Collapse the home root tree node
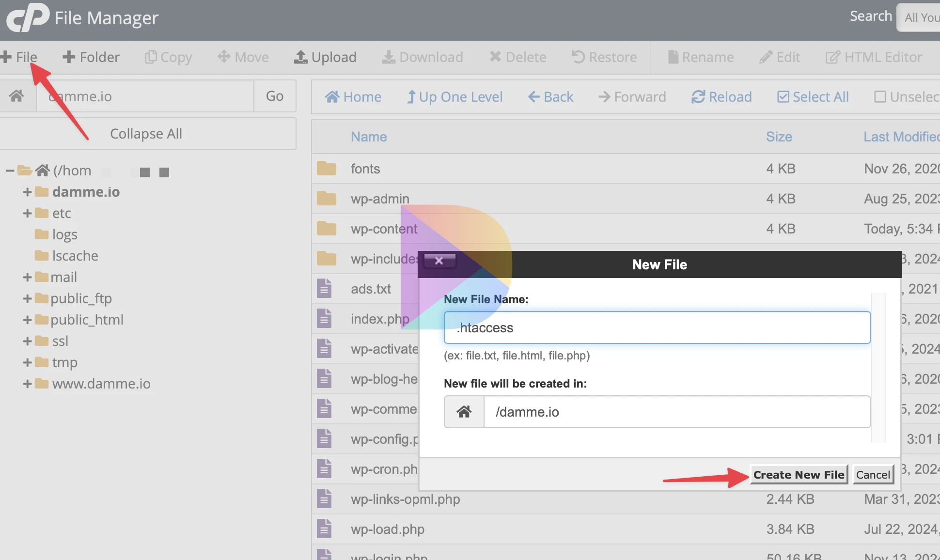Viewport: 940px width, 560px height. pyautogui.click(x=9, y=171)
